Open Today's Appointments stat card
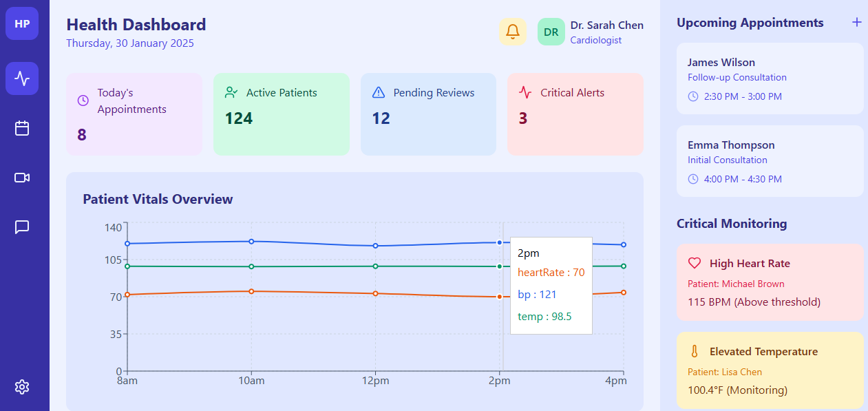This screenshot has width=868, height=411. click(134, 114)
